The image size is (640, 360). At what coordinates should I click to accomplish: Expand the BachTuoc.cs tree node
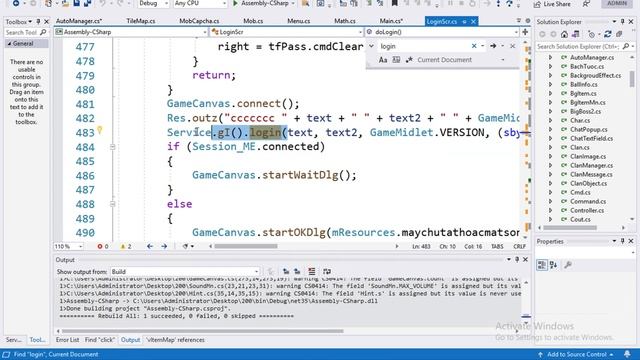(x=550, y=67)
